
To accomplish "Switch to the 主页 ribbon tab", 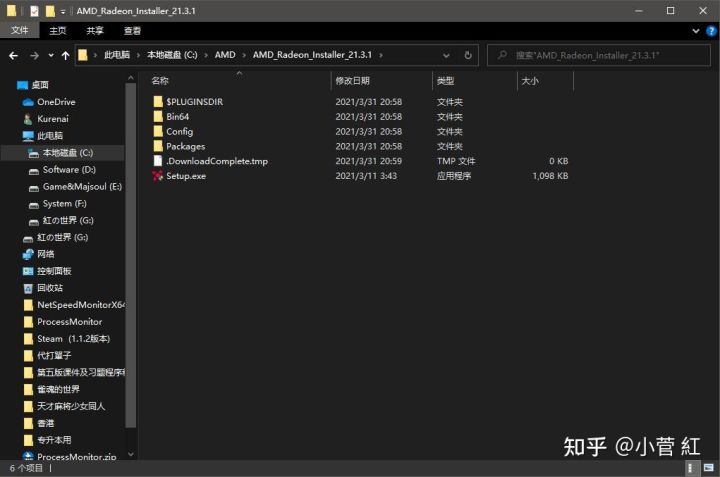I will click(x=57, y=31).
